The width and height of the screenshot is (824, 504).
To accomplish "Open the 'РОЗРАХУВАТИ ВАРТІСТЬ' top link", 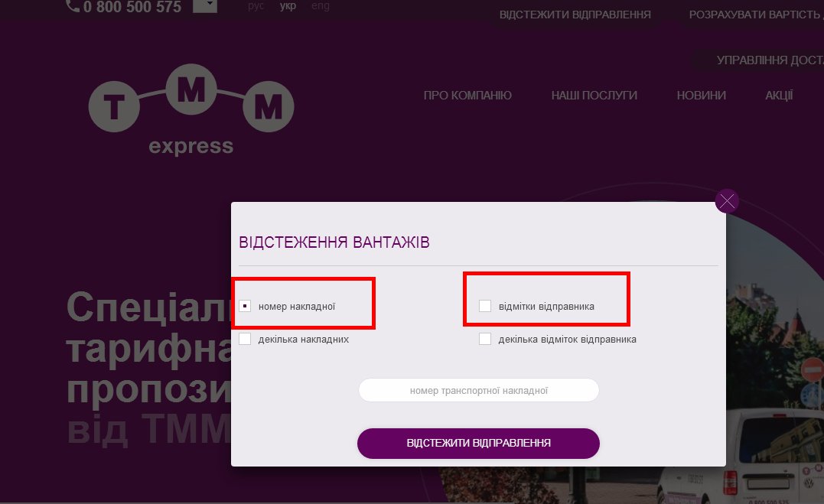I will (x=756, y=15).
